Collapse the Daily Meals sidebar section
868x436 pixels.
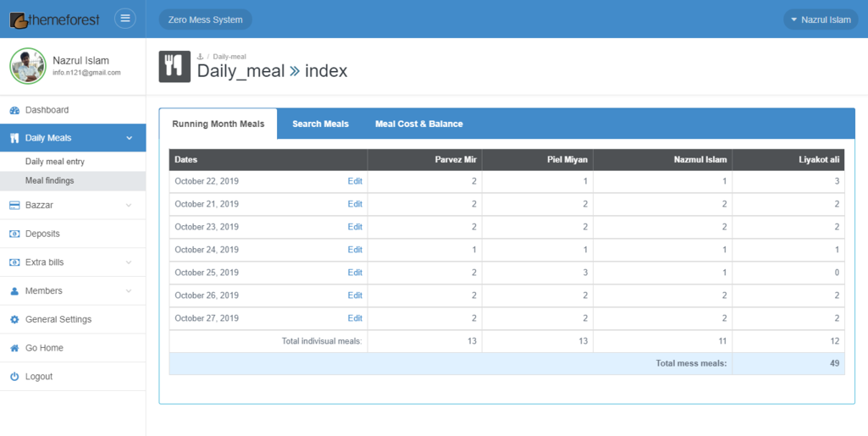pyautogui.click(x=129, y=138)
